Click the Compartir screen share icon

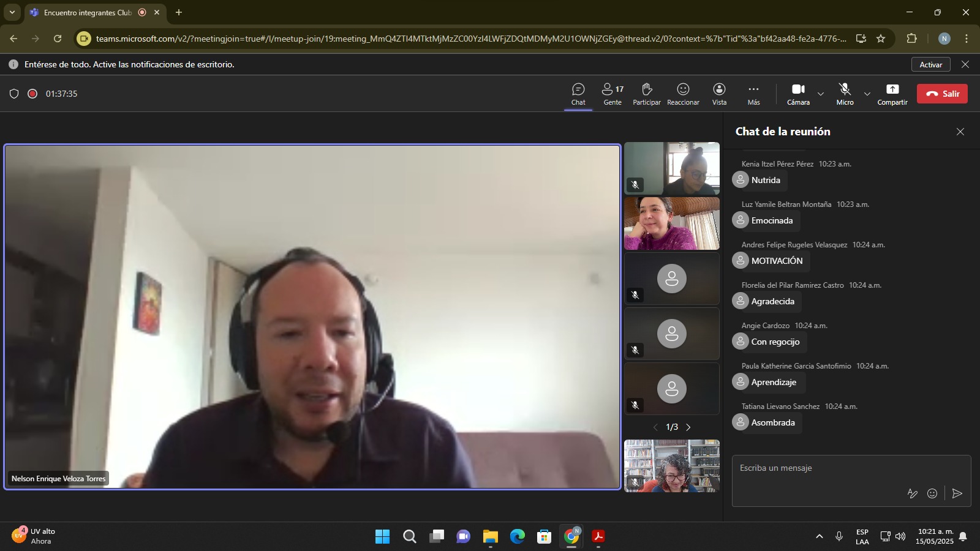pyautogui.click(x=892, y=94)
